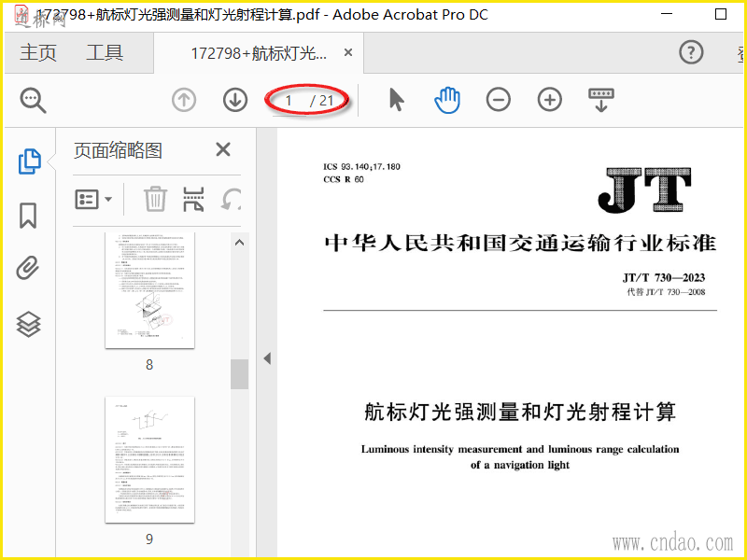
Task: Zoom in with the plus button
Action: [550, 100]
